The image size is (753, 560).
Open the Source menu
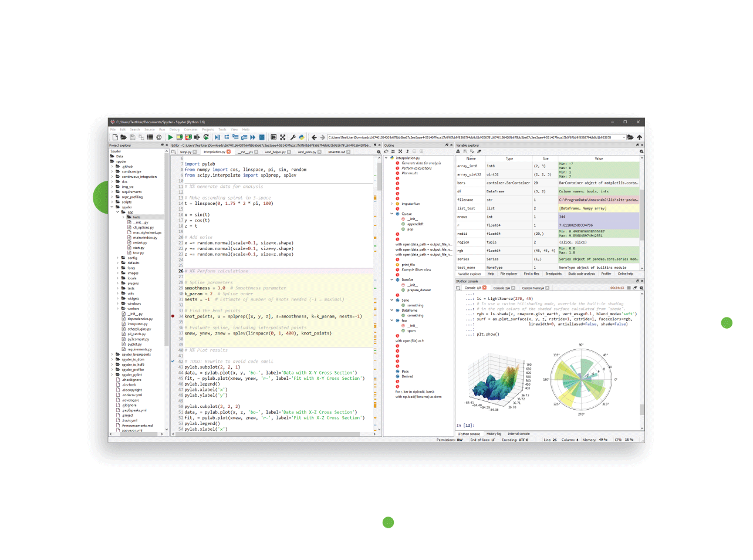pyautogui.click(x=150, y=129)
